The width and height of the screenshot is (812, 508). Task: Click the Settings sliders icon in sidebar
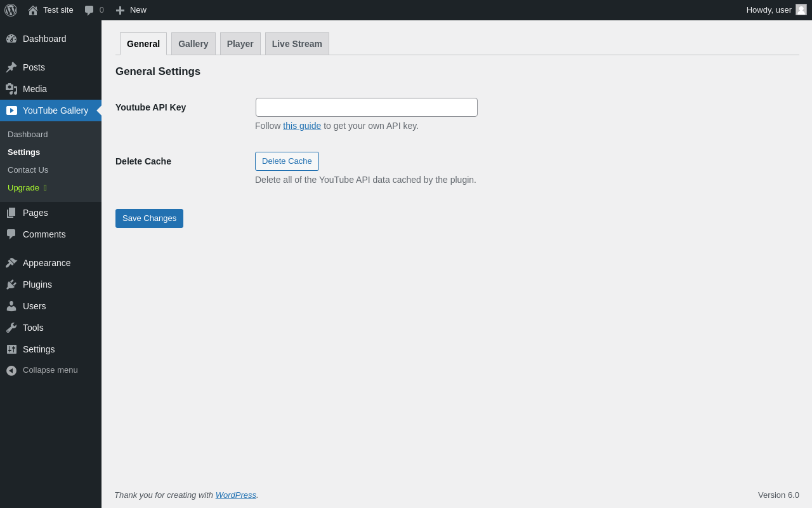(11, 349)
